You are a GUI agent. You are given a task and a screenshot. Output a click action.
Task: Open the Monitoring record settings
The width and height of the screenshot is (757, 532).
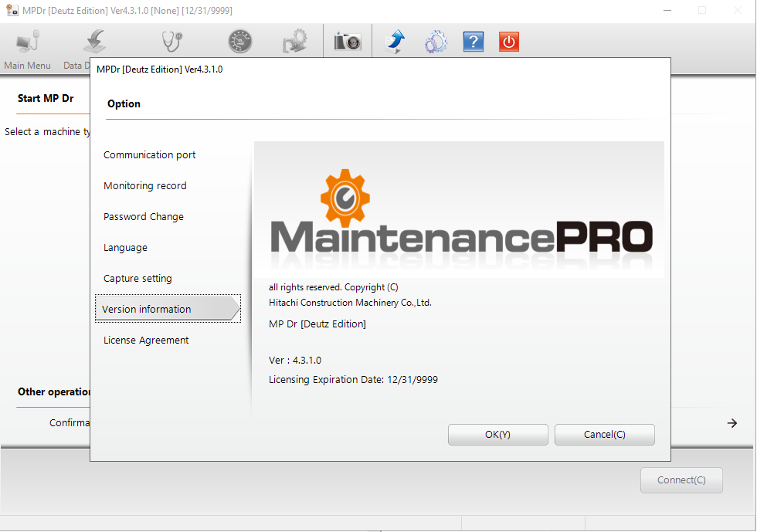(x=144, y=185)
